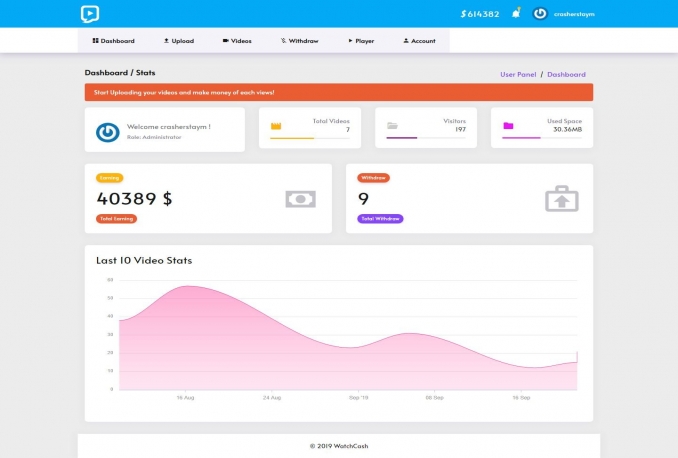Click the Upload arrow icon in navigation
678x458 pixels.
pyautogui.click(x=166, y=41)
